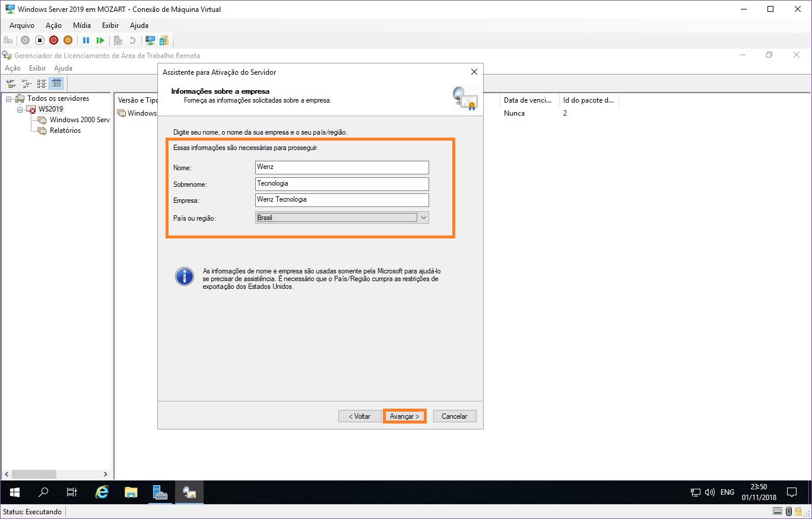Click the Sobrenome input field

point(341,184)
